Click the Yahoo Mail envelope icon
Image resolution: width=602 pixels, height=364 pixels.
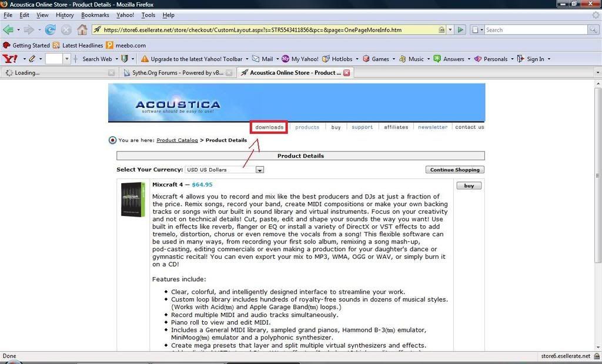[256, 59]
